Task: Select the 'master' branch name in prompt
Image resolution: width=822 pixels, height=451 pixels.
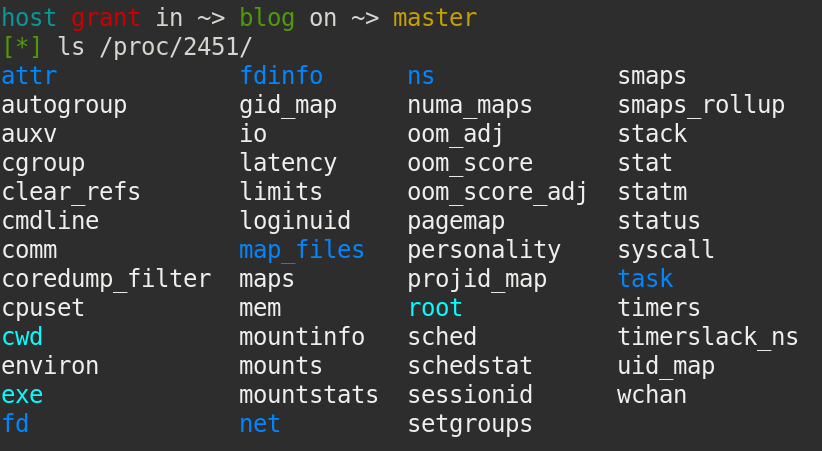Action: point(435,18)
